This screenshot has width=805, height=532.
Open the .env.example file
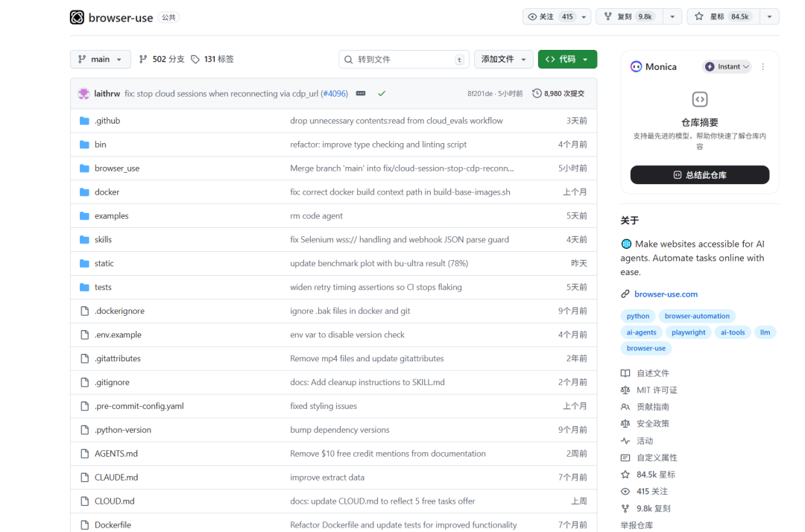(x=118, y=335)
